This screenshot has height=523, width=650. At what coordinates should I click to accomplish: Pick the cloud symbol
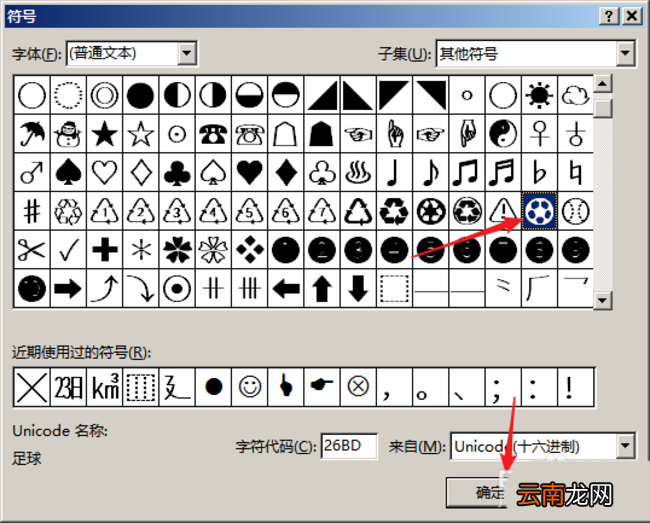click(575, 95)
